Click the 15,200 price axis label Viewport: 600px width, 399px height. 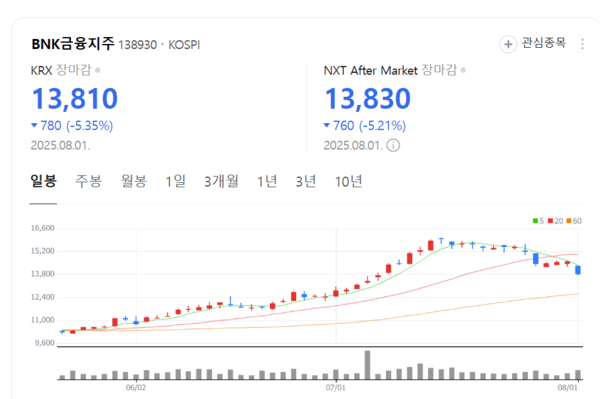coord(42,251)
